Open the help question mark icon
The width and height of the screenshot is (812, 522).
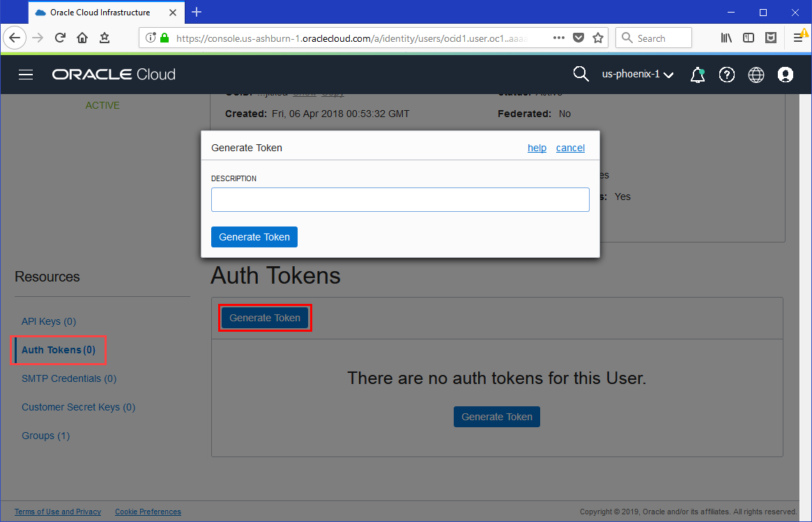coord(726,75)
